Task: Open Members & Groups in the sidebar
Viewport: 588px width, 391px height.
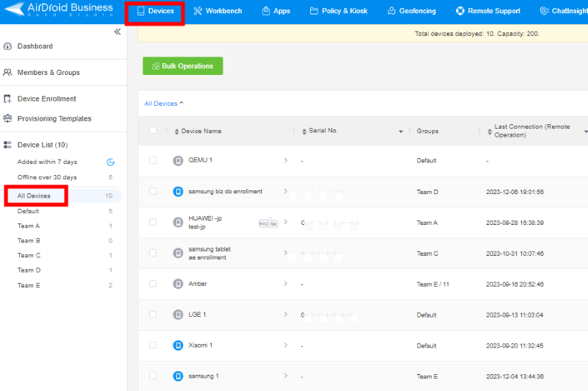Action: [49, 72]
